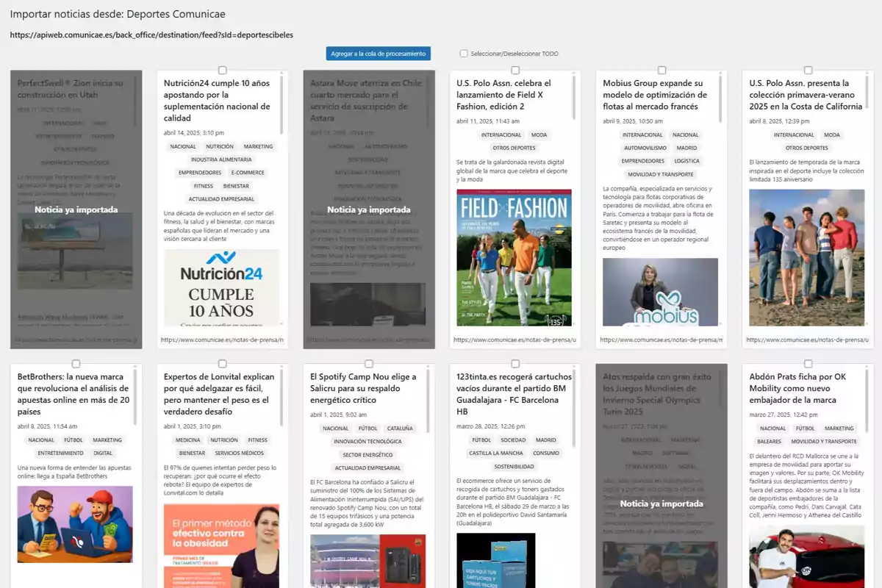Click the 'SECTOR ENERGÉTICO' tag
The height and width of the screenshot is (588, 882).
pos(367,455)
